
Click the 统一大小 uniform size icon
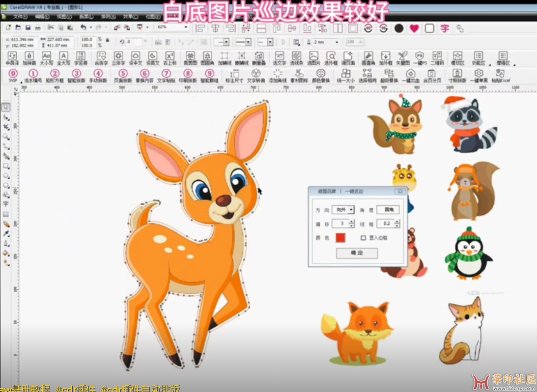tap(346, 76)
